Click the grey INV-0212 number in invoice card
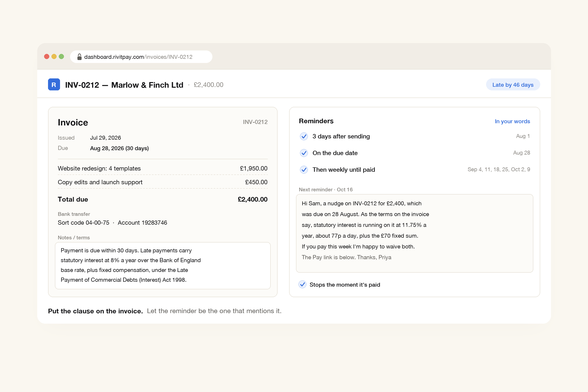Viewport: 588px width, 392px height. 255,122
